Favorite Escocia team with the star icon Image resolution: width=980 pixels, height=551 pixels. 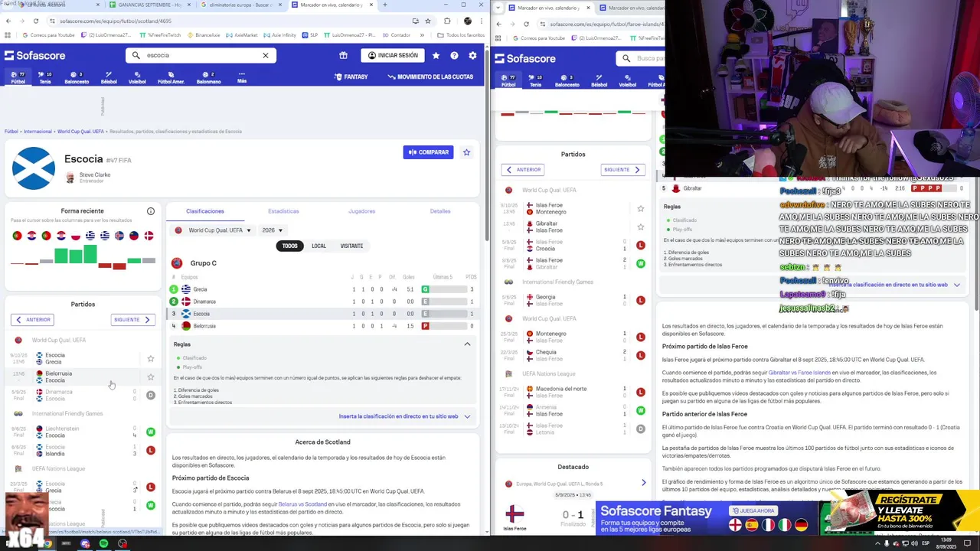coord(466,152)
